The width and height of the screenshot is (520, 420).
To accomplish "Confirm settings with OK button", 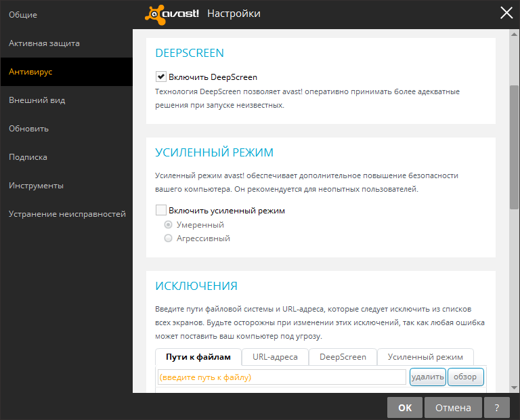I will coord(405,407).
